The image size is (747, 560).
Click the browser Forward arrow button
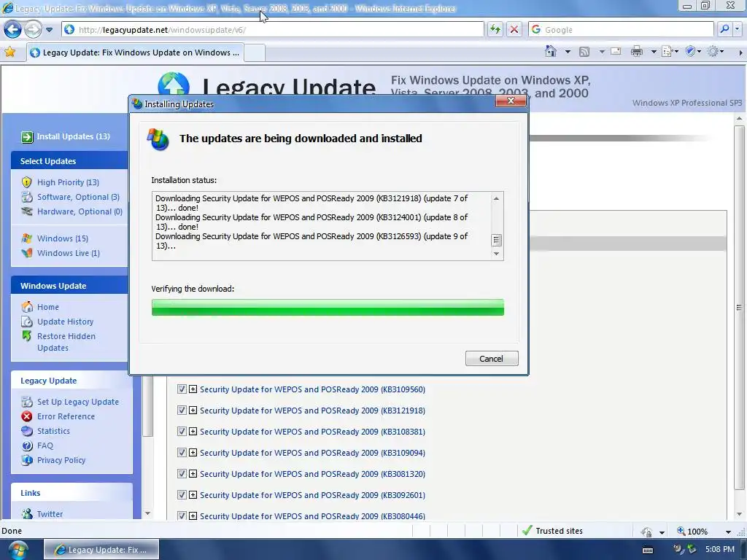[33, 29]
